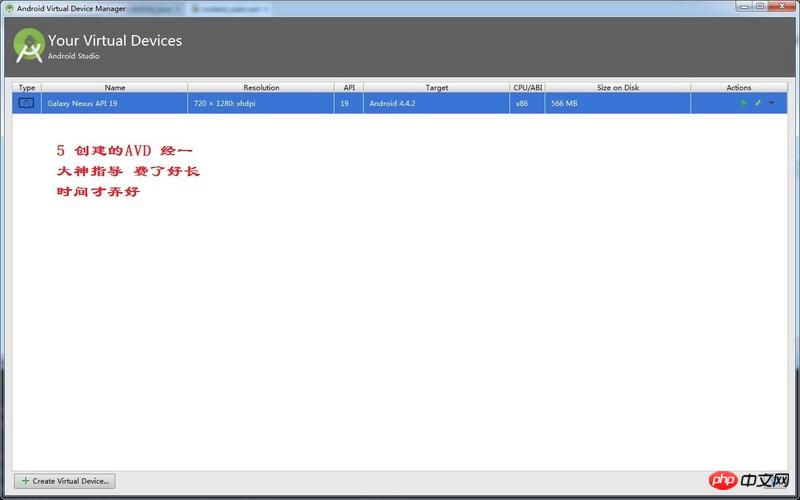Sort by the Target column header
Screen dimensions: 800x500
pyautogui.click(x=436, y=88)
